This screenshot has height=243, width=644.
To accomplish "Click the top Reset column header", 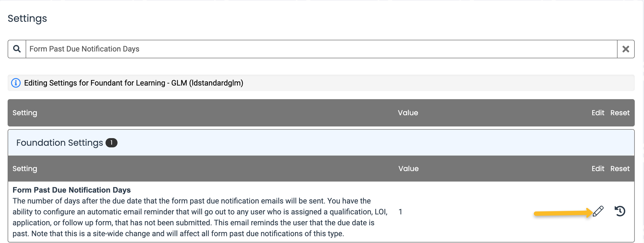I will [620, 113].
